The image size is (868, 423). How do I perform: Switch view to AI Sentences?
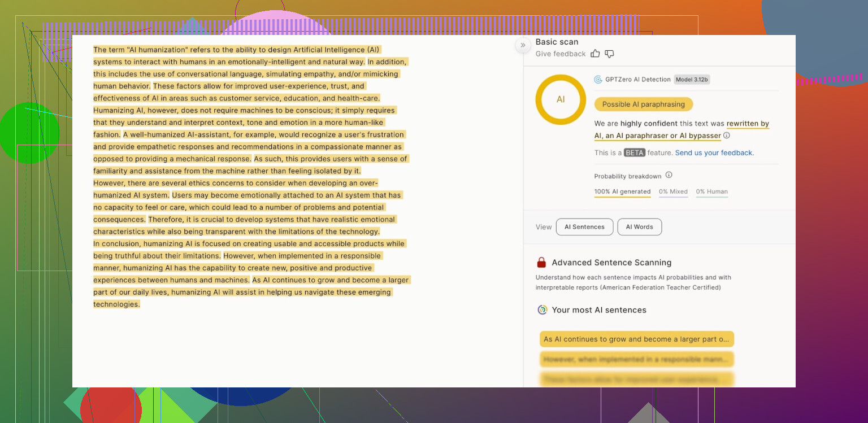[x=584, y=227]
